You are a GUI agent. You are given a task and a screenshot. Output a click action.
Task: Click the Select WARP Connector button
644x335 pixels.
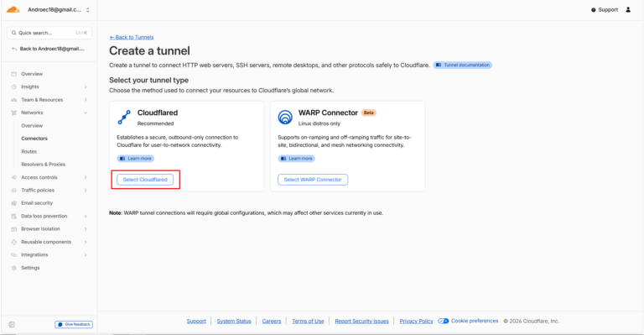[313, 180]
